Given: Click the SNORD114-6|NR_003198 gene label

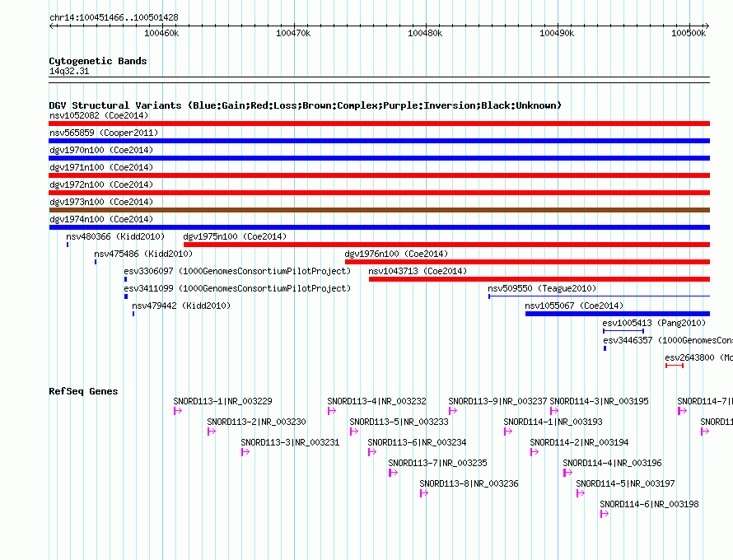Looking at the screenshot, I should pyautogui.click(x=649, y=504).
